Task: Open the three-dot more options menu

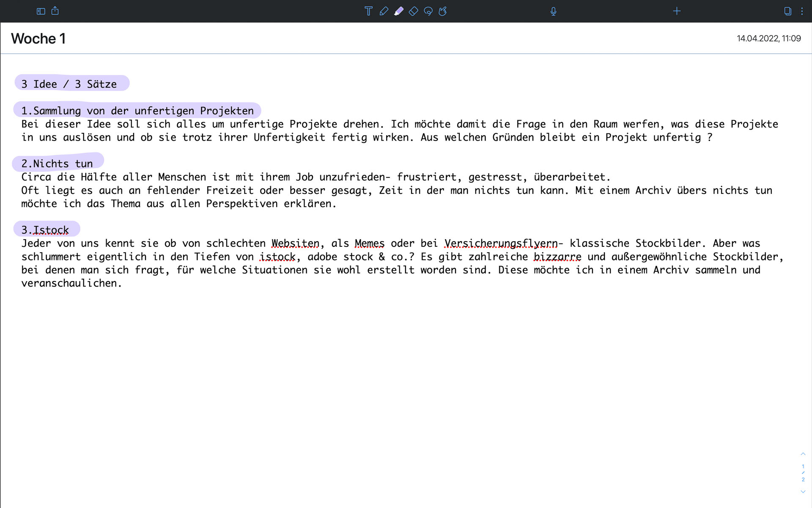Action: 802,11
